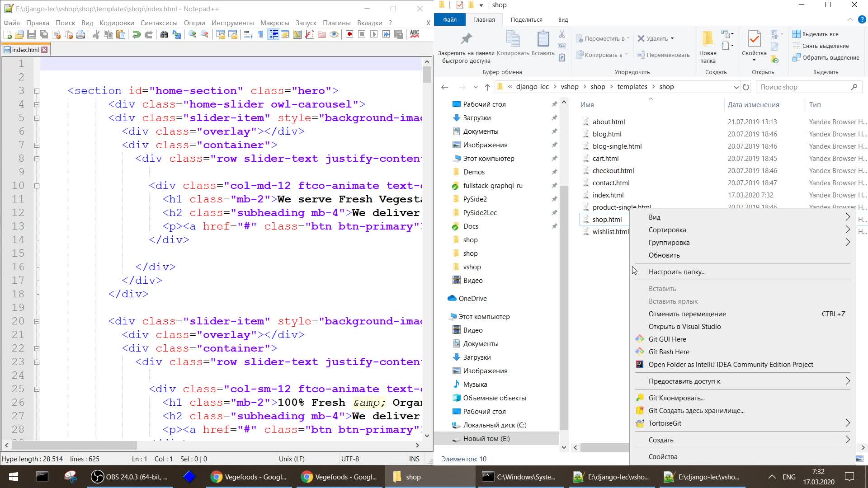Click Notepad++ editor vertical scrollbar thumb
This screenshot has width=868, height=488.
(427, 75)
